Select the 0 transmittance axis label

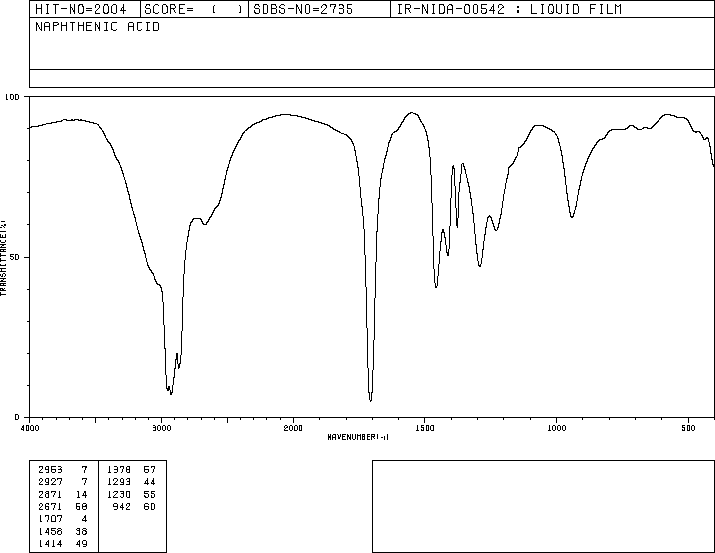(17, 417)
